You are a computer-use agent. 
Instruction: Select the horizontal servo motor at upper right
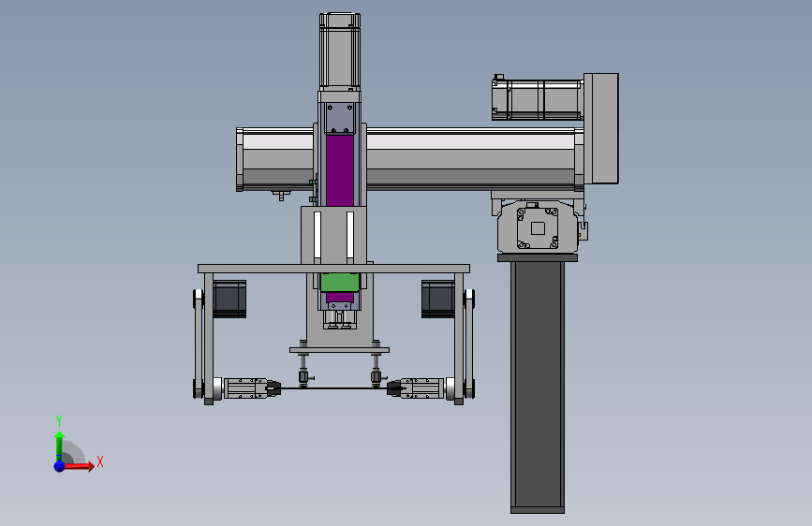tap(537, 100)
